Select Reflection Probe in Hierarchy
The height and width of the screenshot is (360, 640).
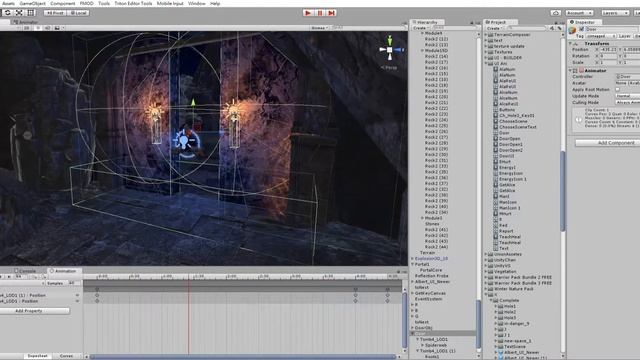point(431,276)
